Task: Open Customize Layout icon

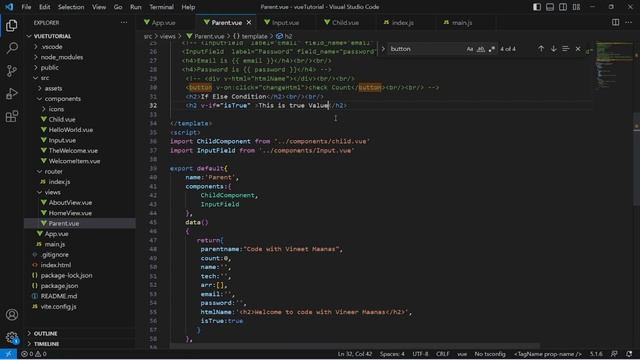Action: pyautogui.click(x=576, y=7)
